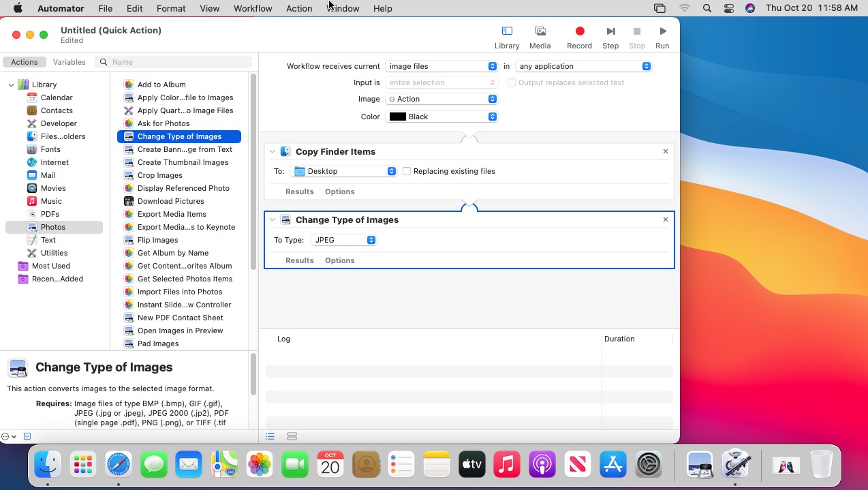Select the Developer library category
This screenshot has width=868, height=490.
[x=59, y=123]
